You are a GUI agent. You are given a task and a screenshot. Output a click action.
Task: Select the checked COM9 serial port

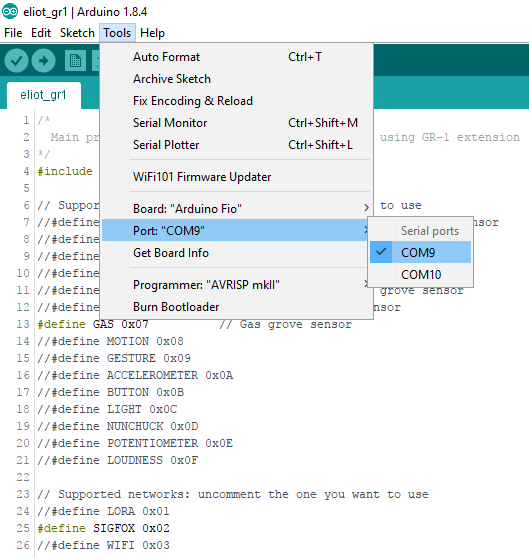pos(420,252)
